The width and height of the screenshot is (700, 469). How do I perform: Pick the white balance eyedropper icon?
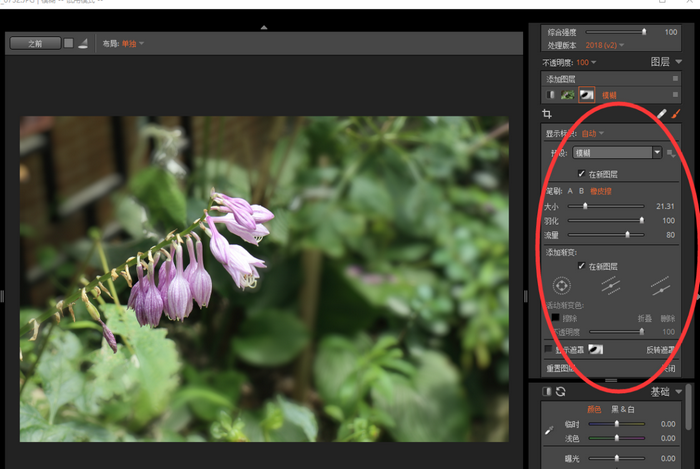click(x=547, y=430)
